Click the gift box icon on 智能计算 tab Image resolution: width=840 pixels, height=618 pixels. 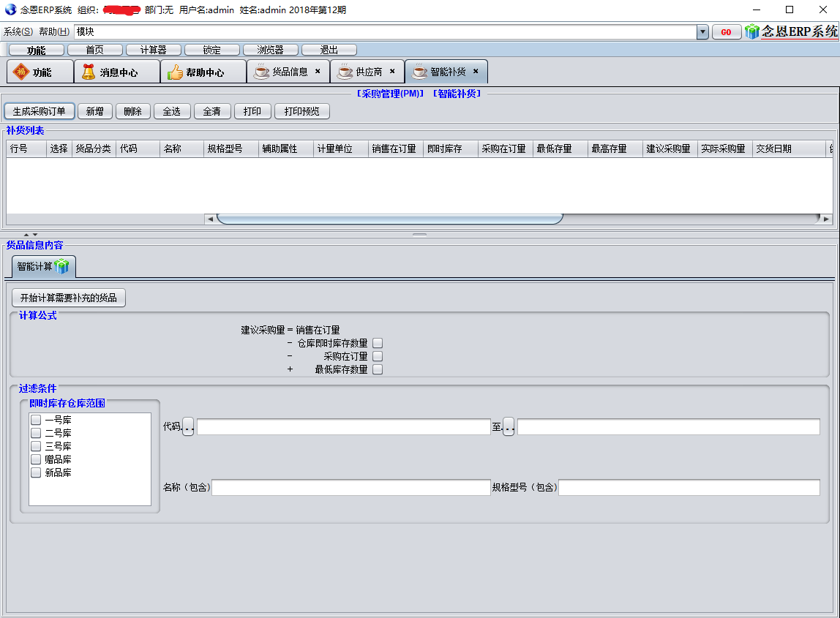click(62, 267)
